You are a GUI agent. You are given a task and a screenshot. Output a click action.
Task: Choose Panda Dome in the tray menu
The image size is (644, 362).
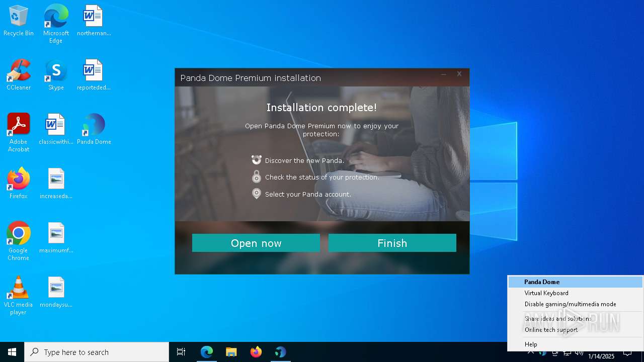pos(576,282)
